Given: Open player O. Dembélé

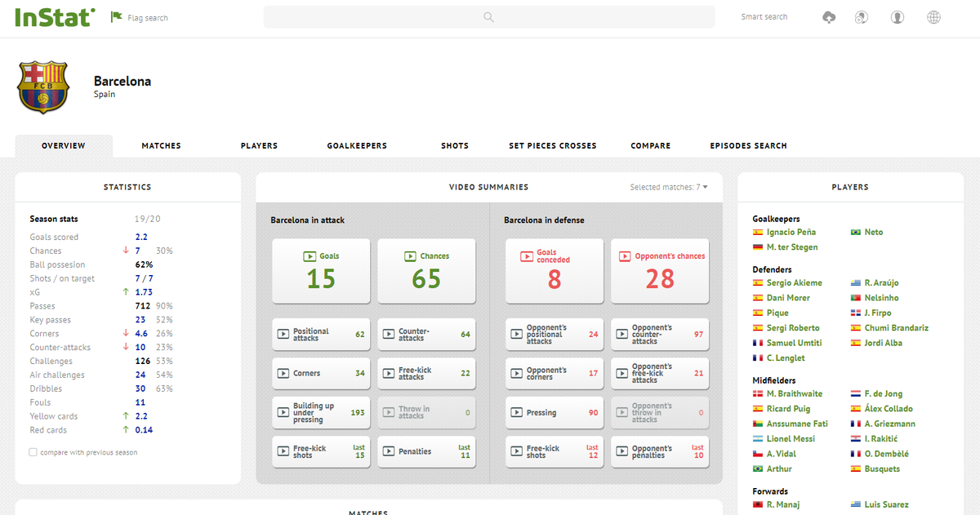Looking at the screenshot, I should tap(887, 455).
